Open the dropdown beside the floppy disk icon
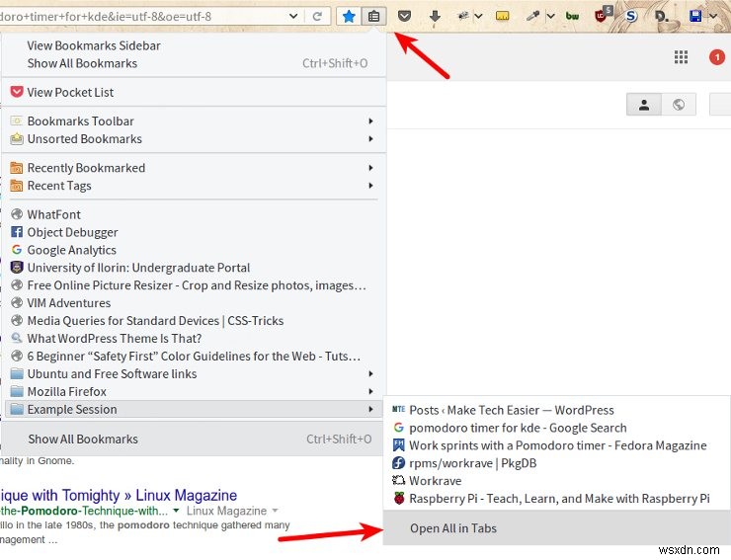Screen dimensions: 731x560 [x=713, y=17]
